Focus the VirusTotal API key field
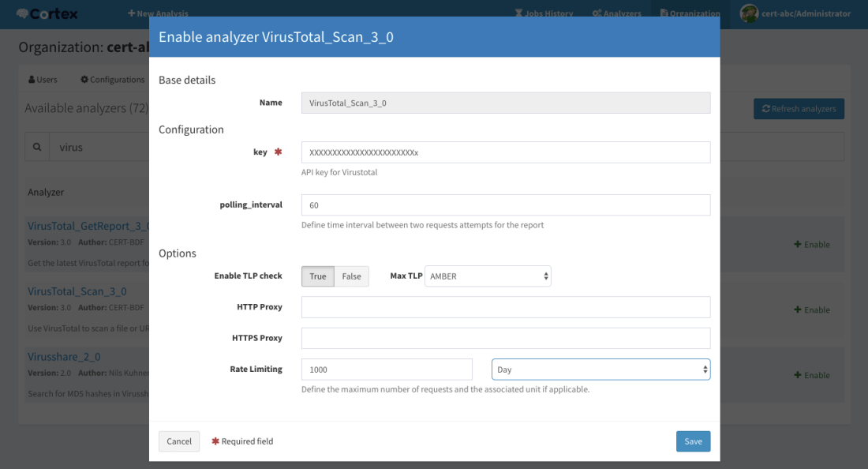This screenshot has width=868, height=469. pos(506,152)
